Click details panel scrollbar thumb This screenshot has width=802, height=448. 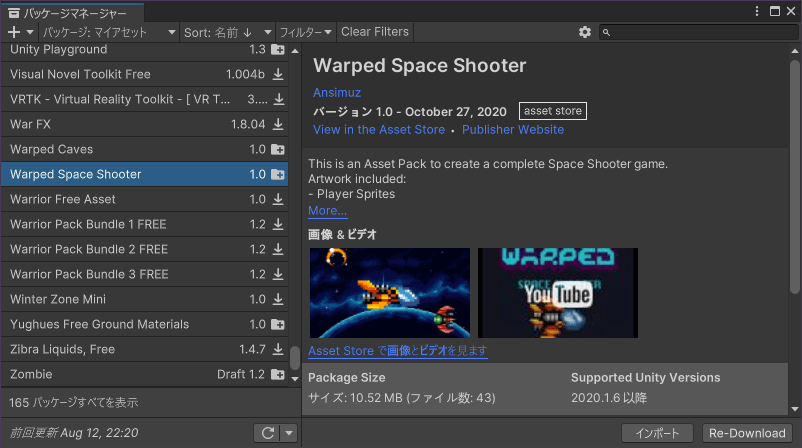pyautogui.click(x=794, y=176)
